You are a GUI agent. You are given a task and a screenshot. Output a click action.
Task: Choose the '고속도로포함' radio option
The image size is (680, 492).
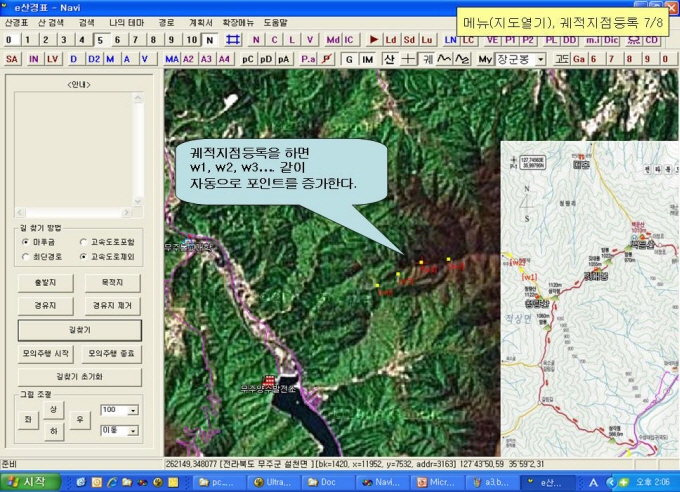click(x=83, y=242)
